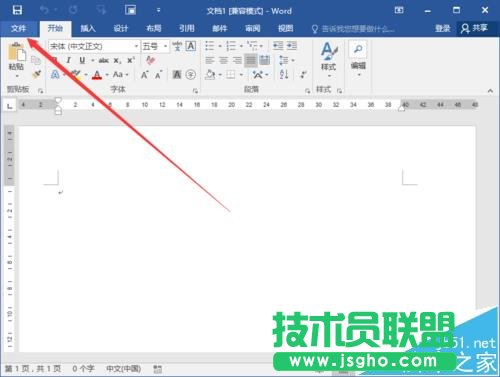
Task: Open the Borders dropdown arrow
Action: click(241, 75)
